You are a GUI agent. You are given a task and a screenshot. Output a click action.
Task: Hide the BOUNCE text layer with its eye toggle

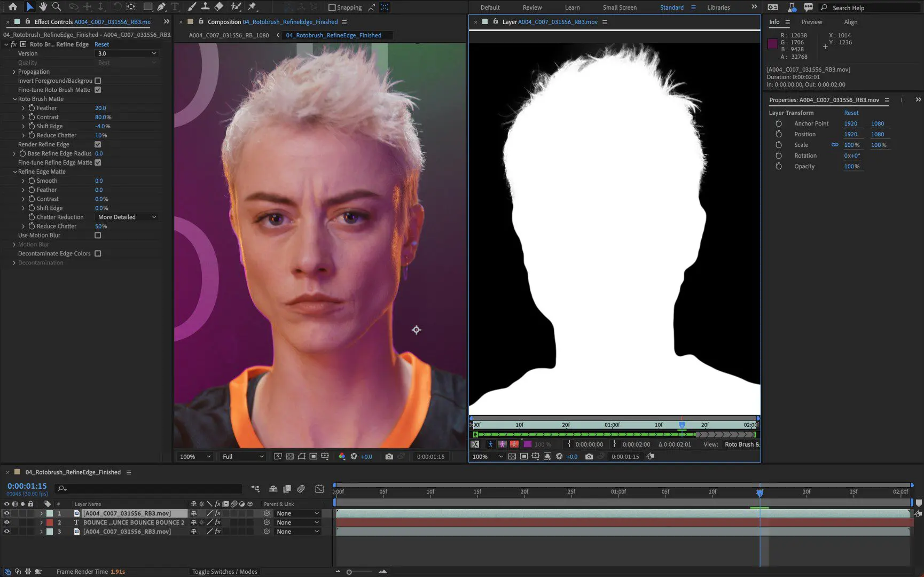tap(6, 522)
